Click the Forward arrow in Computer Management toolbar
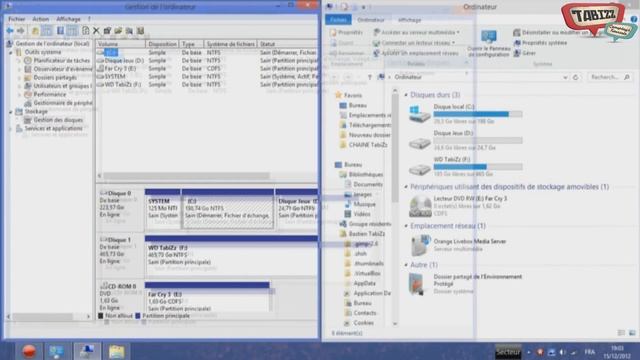The image size is (640, 360). pos(20,31)
